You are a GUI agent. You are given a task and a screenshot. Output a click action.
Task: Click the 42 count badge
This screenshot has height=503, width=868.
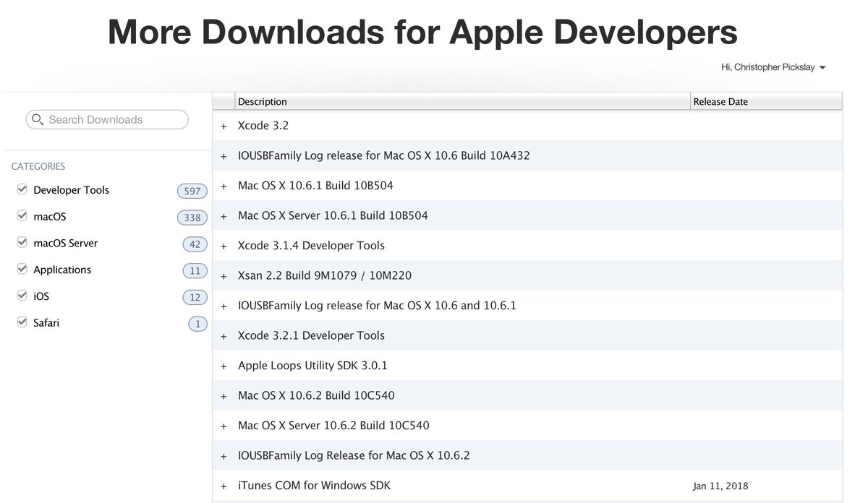click(x=195, y=244)
